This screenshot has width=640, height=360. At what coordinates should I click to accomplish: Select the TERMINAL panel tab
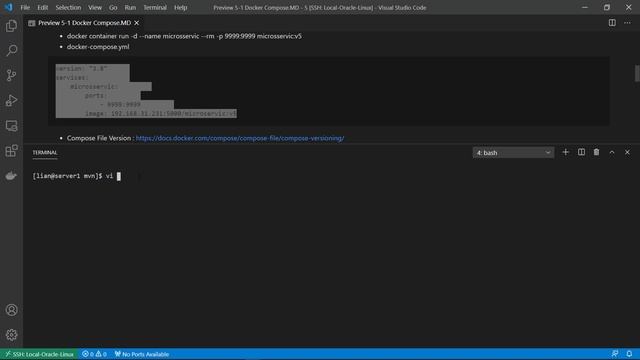[x=45, y=152]
